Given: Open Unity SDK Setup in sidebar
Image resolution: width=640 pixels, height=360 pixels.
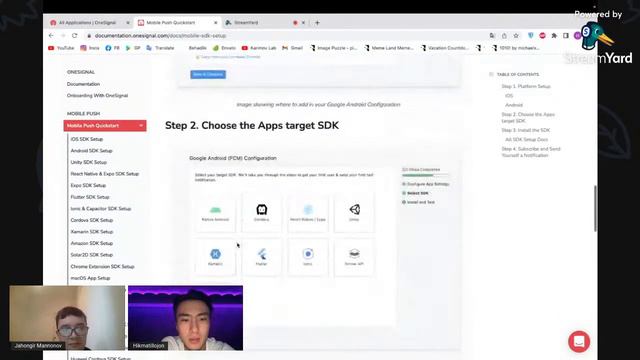Looking at the screenshot, I should pos(89,162).
